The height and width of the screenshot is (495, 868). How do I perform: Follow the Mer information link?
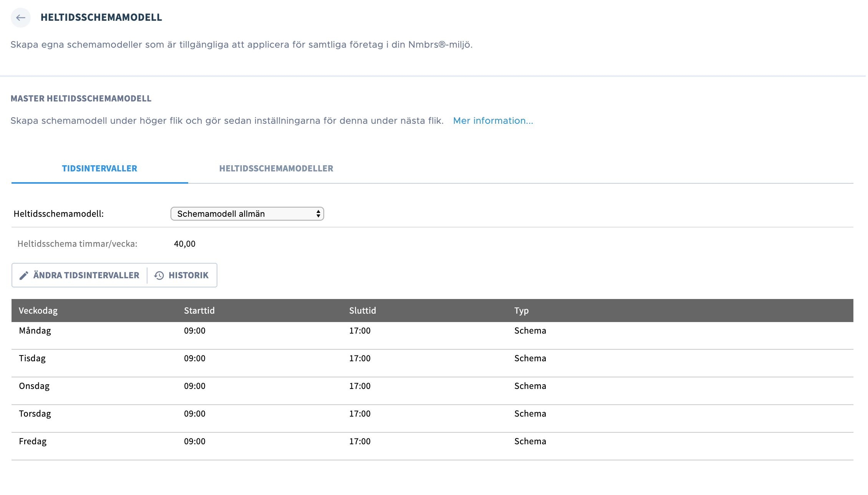493,121
